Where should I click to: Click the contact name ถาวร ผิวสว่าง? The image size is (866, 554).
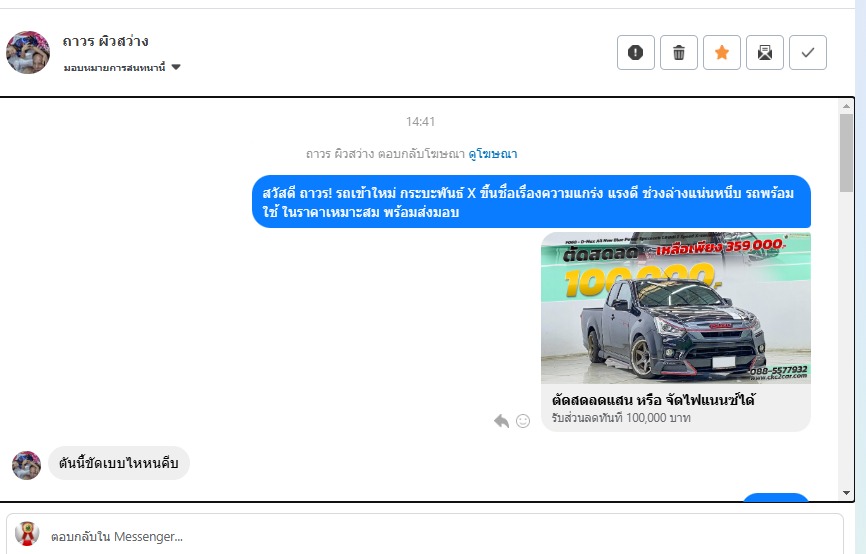[x=105, y=41]
